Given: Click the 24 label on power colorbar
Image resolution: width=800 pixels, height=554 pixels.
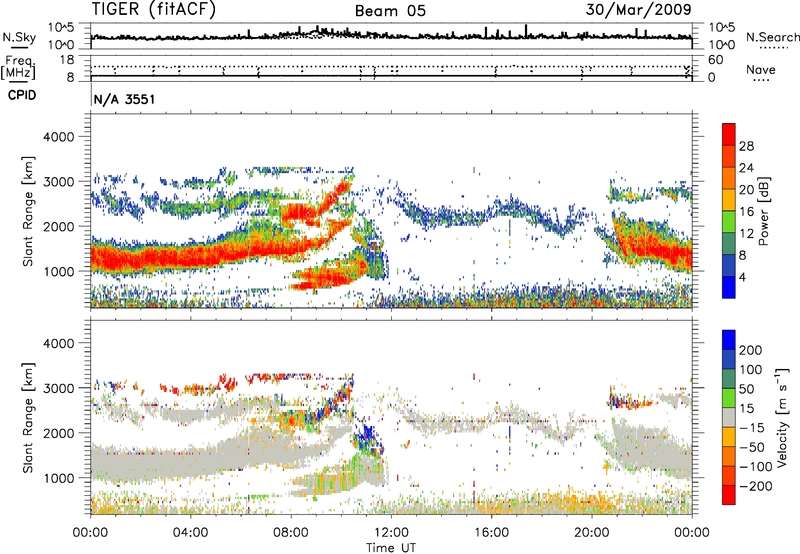Looking at the screenshot, I should [746, 168].
